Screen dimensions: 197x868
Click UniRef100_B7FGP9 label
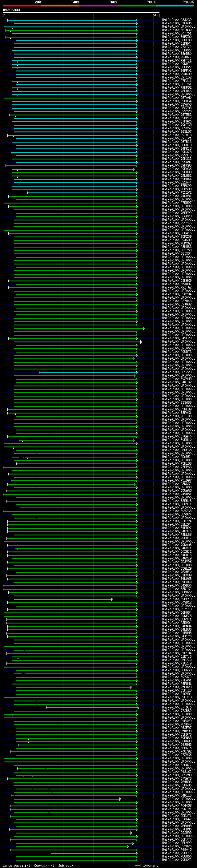177,186
